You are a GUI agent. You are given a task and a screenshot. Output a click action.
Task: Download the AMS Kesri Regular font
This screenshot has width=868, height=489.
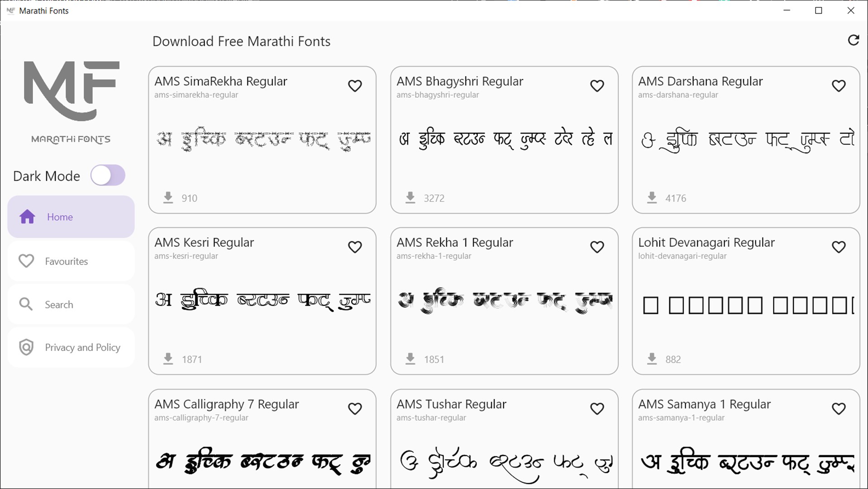168,359
